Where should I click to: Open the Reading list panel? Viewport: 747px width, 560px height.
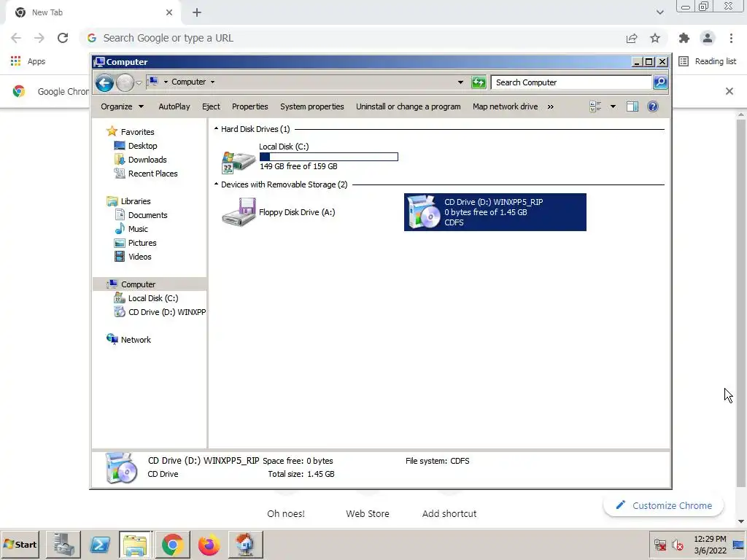pos(708,61)
